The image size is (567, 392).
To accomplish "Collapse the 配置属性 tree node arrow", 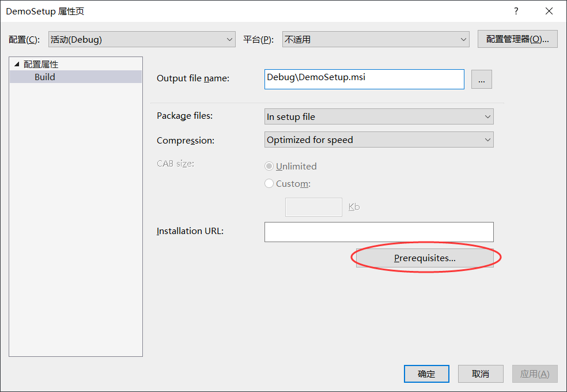I will [17, 64].
